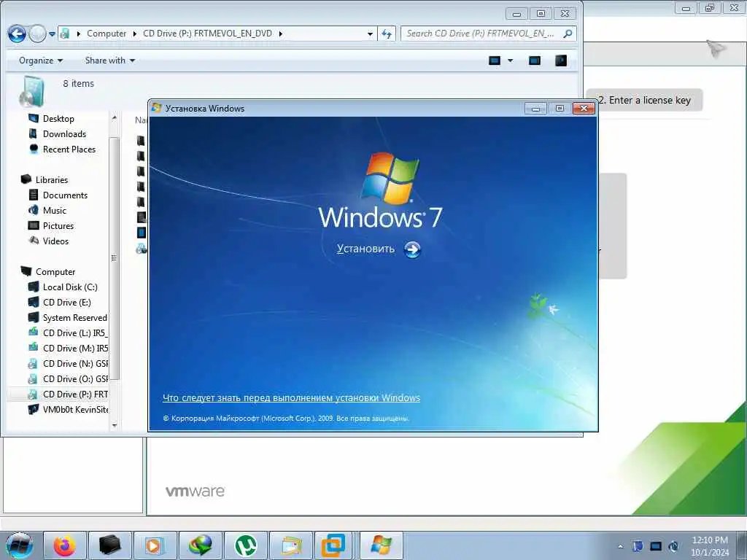Click the Computer breadcrumb in address bar
Screen dimensions: 747x560
(x=107, y=34)
